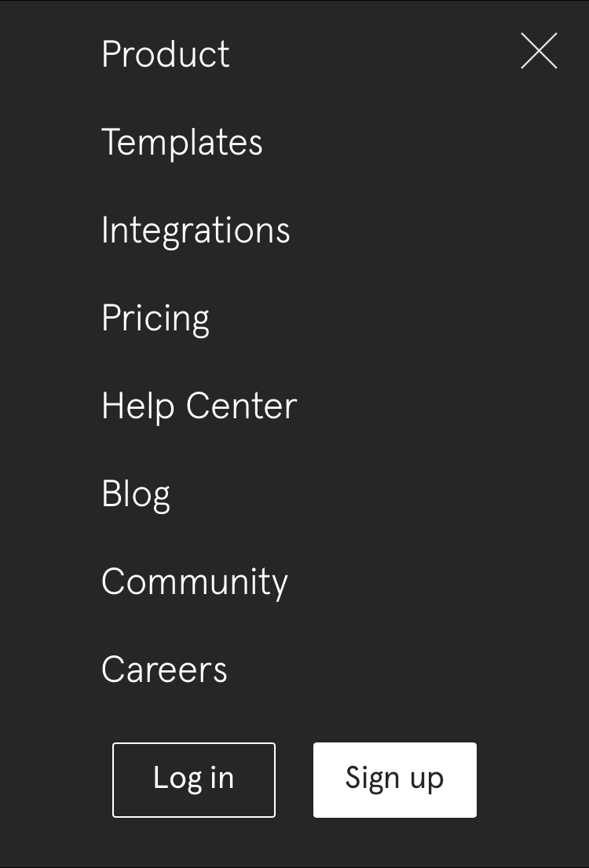Choose Careers from the navigation list
The image size is (589, 868).
(x=165, y=669)
